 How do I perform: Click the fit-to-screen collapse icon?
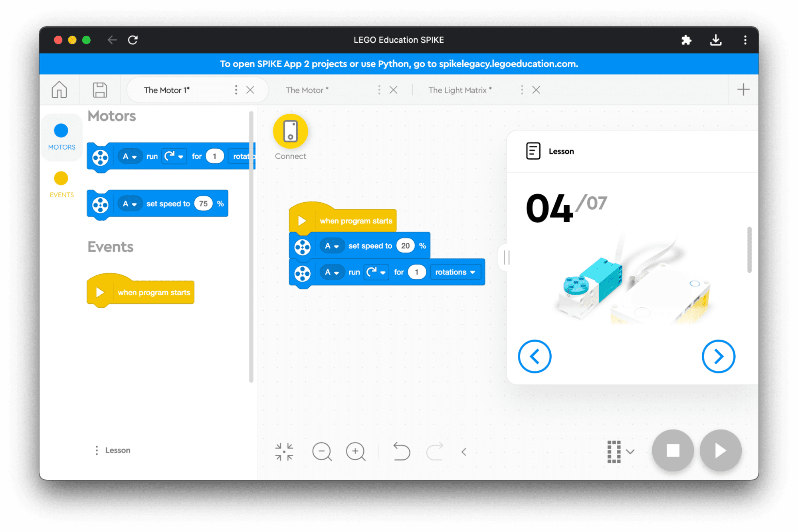[284, 451]
